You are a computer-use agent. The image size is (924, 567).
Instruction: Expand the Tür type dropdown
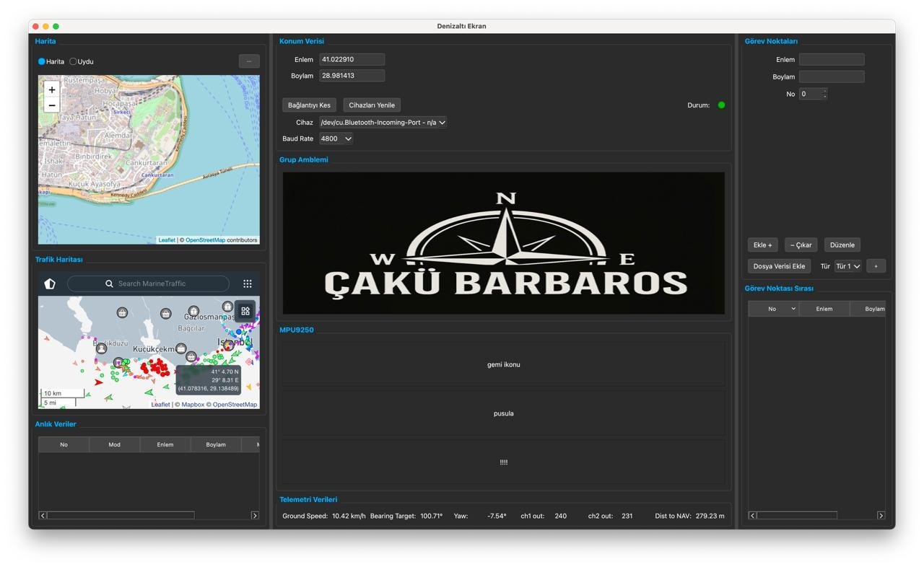click(x=848, y=266)
